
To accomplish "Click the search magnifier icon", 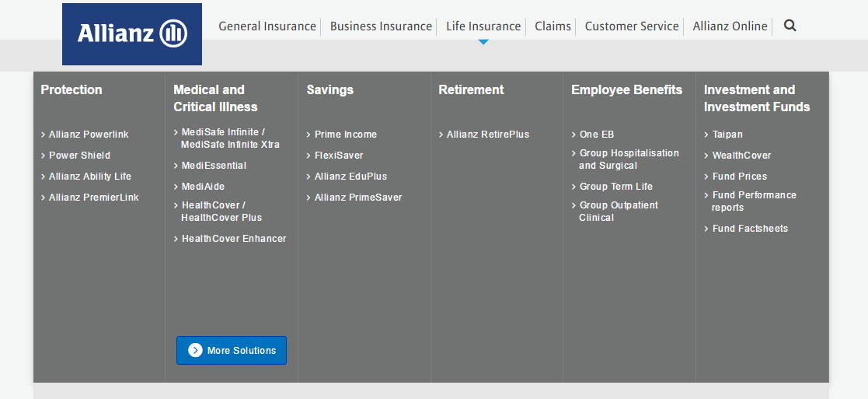I will (790, 26).
